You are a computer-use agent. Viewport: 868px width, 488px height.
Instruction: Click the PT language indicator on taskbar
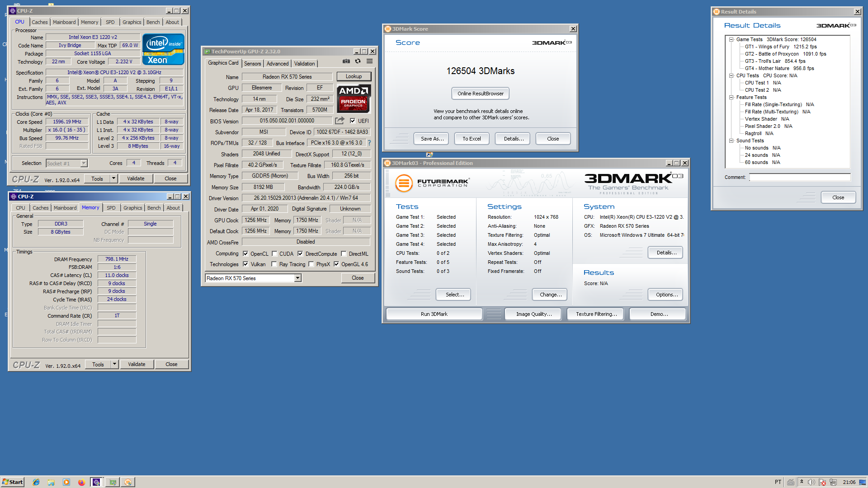pos(778,482)
